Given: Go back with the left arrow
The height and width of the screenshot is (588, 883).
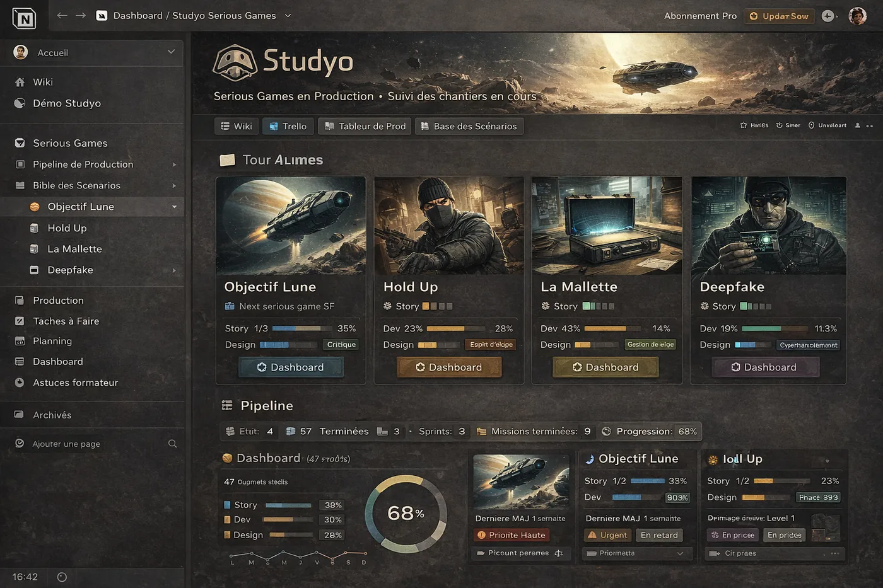Looking at the screenshot, I should tap(62, 15).
